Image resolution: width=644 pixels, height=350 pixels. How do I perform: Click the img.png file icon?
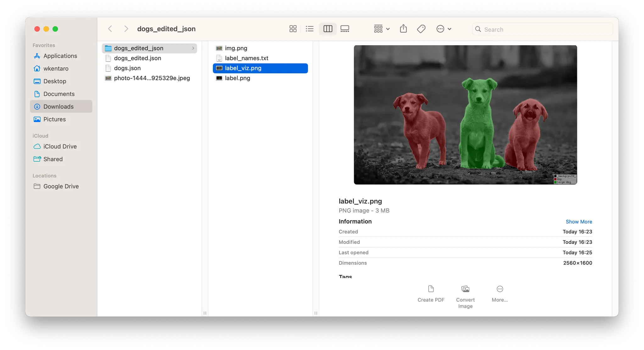(x=219, y=48)
